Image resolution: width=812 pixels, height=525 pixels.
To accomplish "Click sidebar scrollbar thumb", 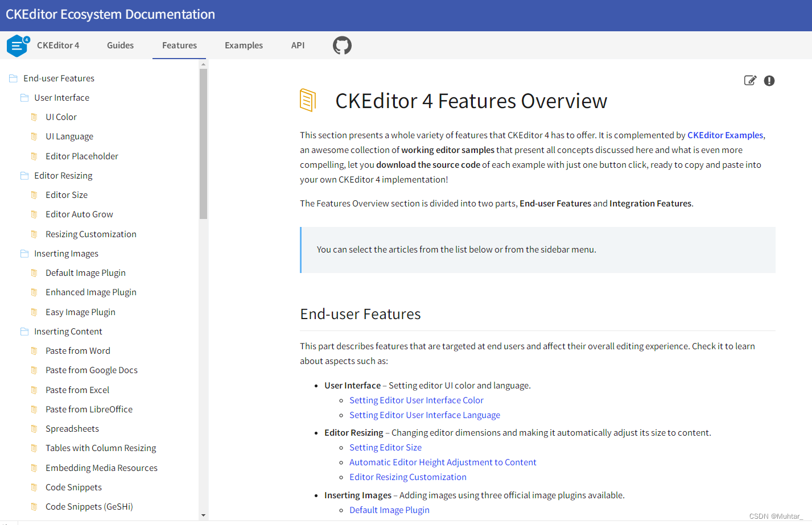I will [203, 144].
